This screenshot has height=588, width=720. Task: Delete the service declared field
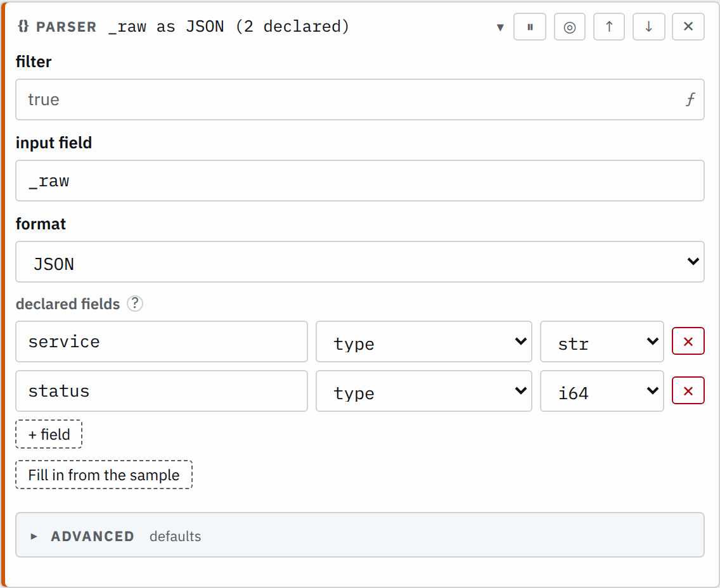688,341
